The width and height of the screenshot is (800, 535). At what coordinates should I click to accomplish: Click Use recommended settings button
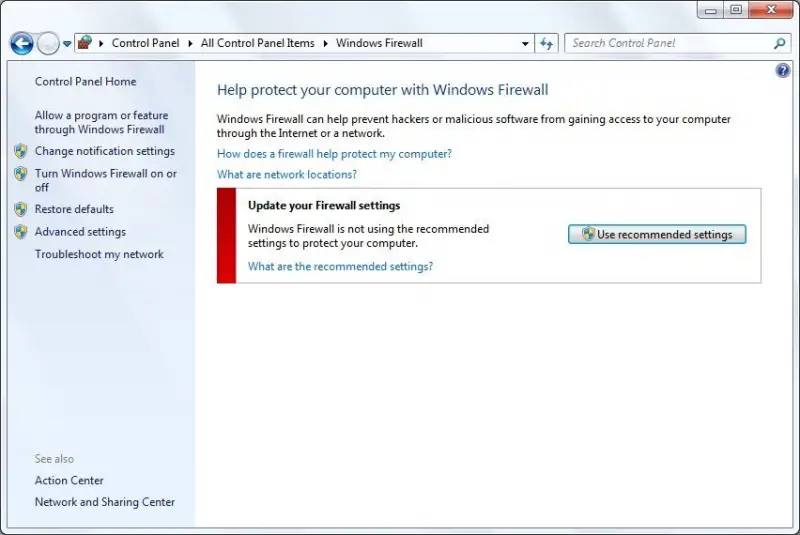click(657, 234)
